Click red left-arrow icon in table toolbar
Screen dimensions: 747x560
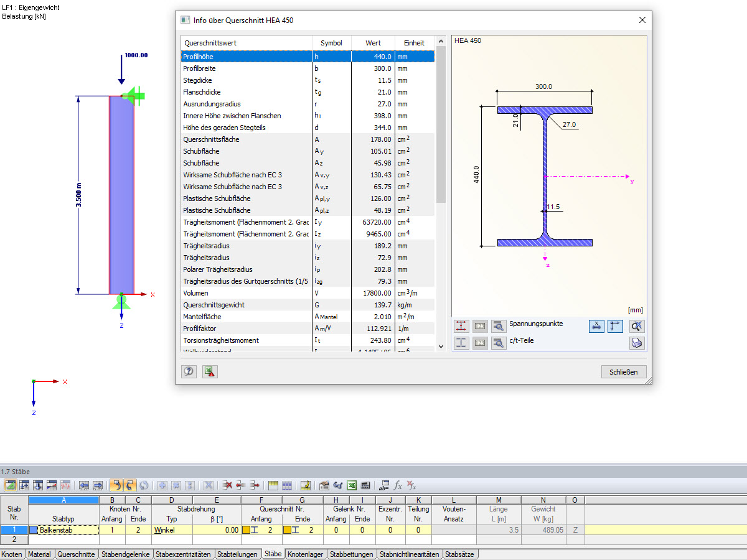[241, 485]
